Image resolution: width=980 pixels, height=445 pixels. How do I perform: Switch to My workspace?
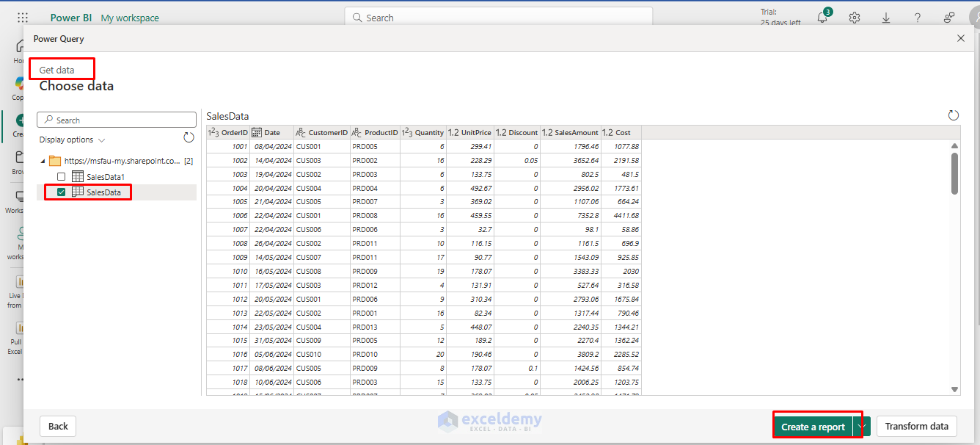pyautogui.click(x=130, y=17)
